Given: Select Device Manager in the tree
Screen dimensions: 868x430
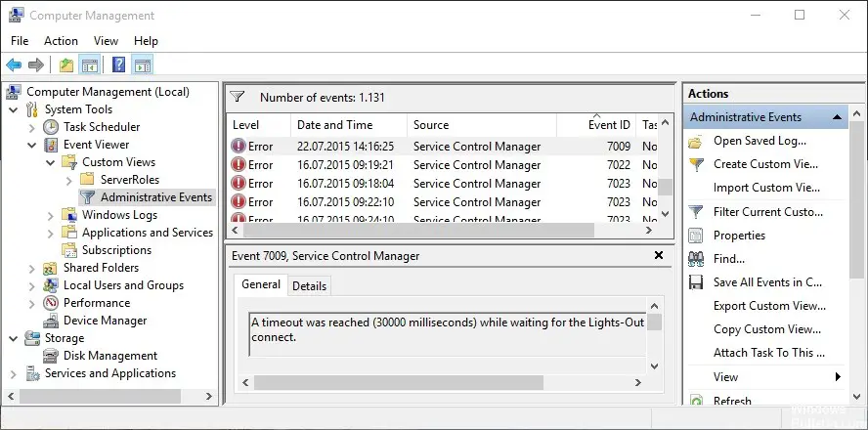Looking at the screenshot, I should pos(105,321).
